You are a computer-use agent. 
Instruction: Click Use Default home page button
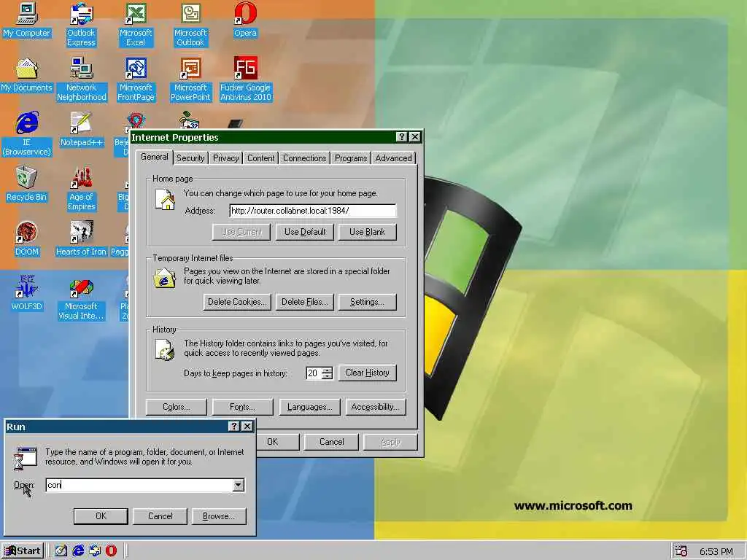point(305,232)
